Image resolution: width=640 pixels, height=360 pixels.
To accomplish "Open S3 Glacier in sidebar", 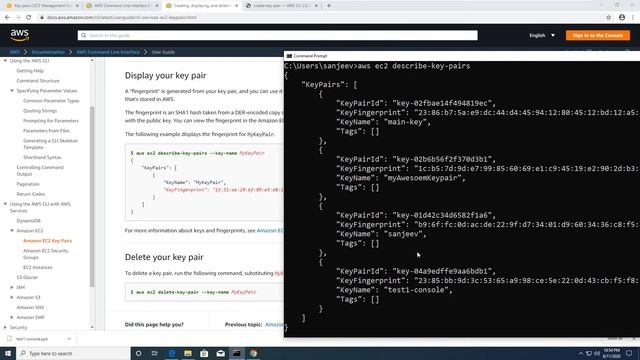I will pyautogui.click(x=27, y=277).
